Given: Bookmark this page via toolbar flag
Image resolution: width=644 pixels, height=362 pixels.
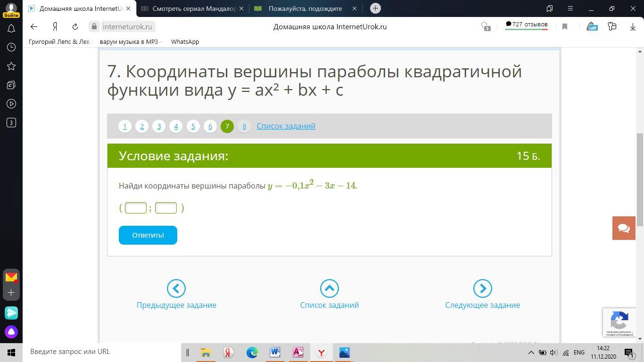Looking at the screenshot, I should coord(565,27).
